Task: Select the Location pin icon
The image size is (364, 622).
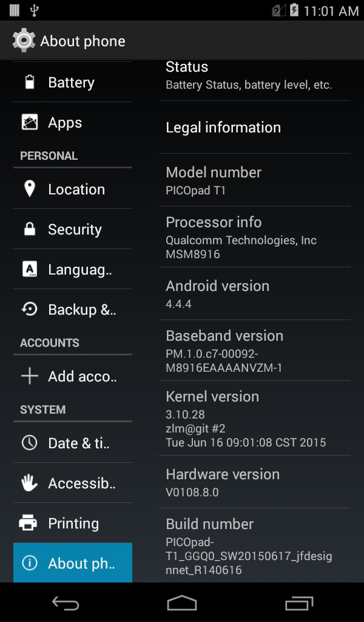Action: click(30, 189)
